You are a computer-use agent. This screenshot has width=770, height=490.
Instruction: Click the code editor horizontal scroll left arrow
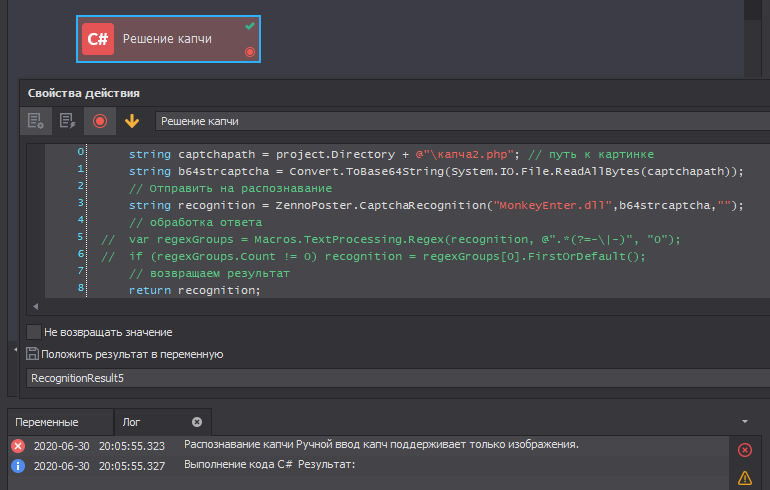tap(35, 306)
